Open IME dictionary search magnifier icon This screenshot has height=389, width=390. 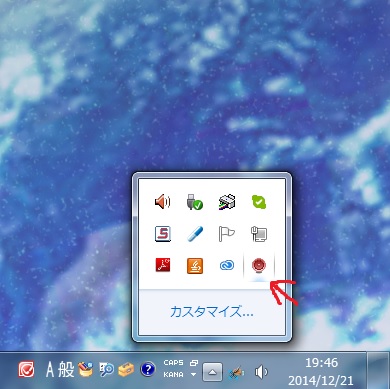pos(107,370)
